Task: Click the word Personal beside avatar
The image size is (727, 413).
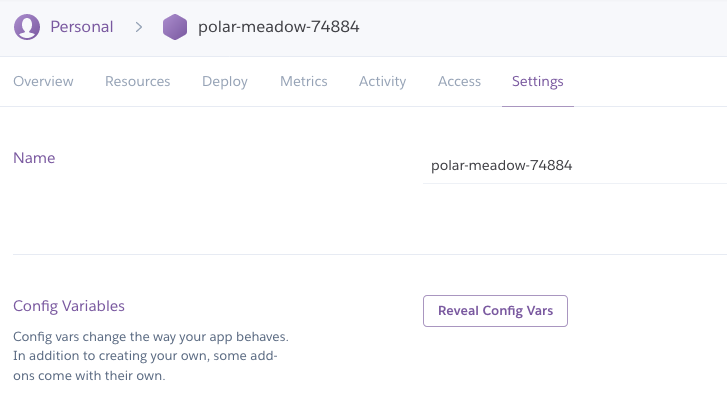Action: (82, 27)
